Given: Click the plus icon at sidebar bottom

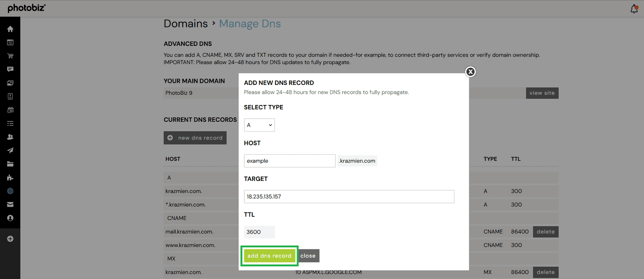Looking at the screenshot, I should 10,239.
